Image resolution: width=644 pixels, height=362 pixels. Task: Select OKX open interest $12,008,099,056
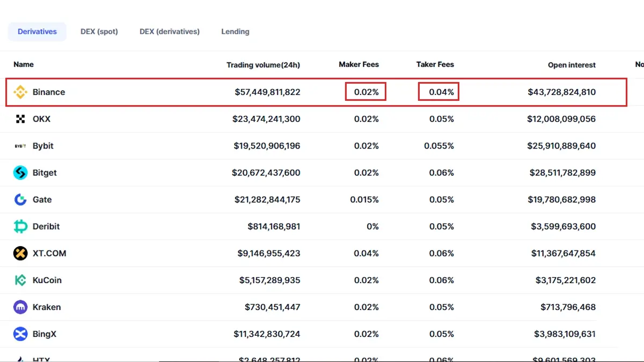(561, 119)
